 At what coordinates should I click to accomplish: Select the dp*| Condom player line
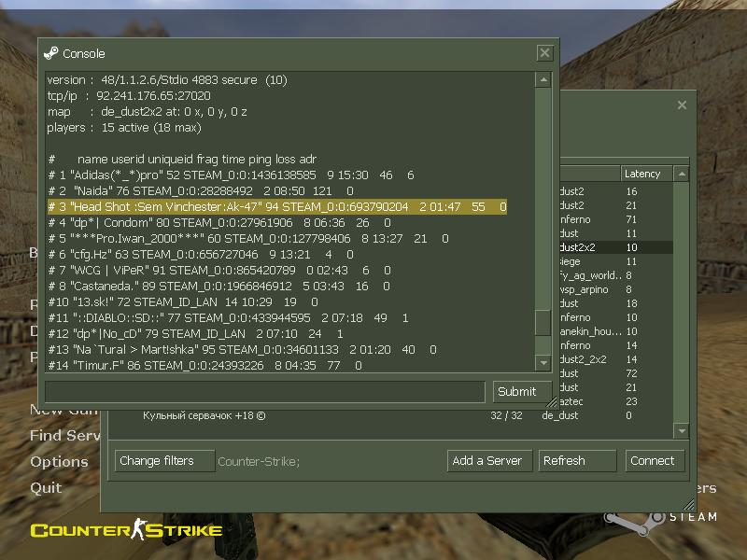[219, 222]
